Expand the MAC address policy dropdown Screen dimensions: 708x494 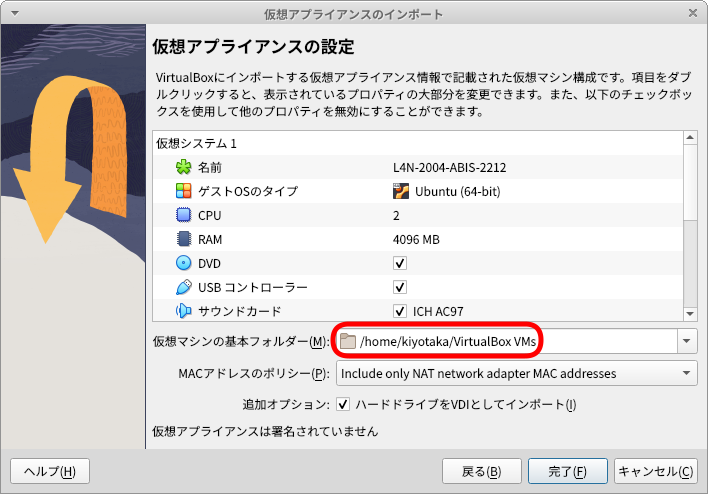pyautogui.click(x=686, y=374)
